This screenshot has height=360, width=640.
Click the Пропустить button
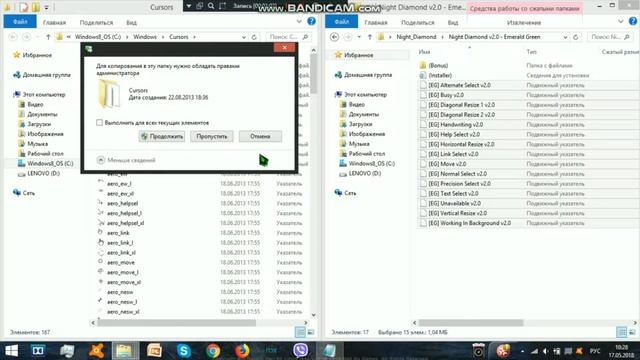(x=211, y=136)
